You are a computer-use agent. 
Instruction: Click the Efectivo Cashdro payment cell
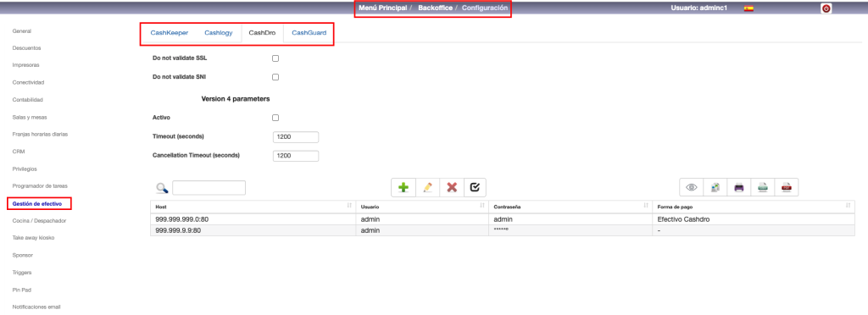[754, 219]
